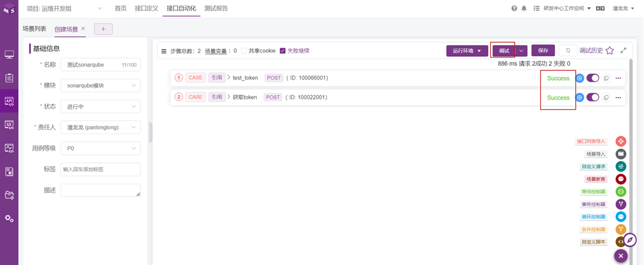
Task: Open the UI testing sidebar icon
Action: pyautogui.click(x=9, y=124)
